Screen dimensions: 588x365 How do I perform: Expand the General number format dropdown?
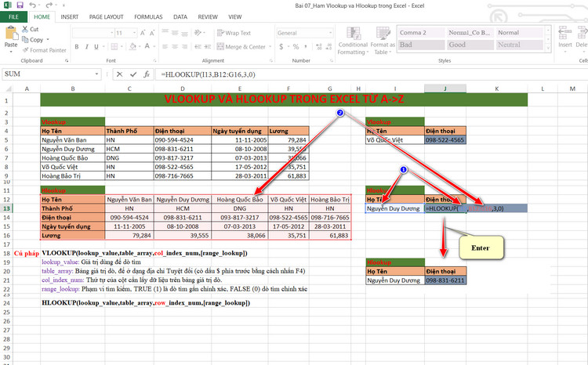[330, 33]
